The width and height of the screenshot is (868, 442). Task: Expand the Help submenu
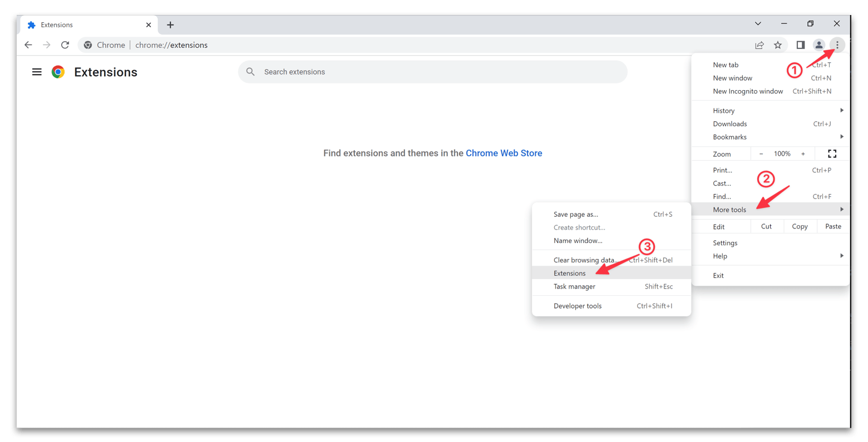[720, 256]
